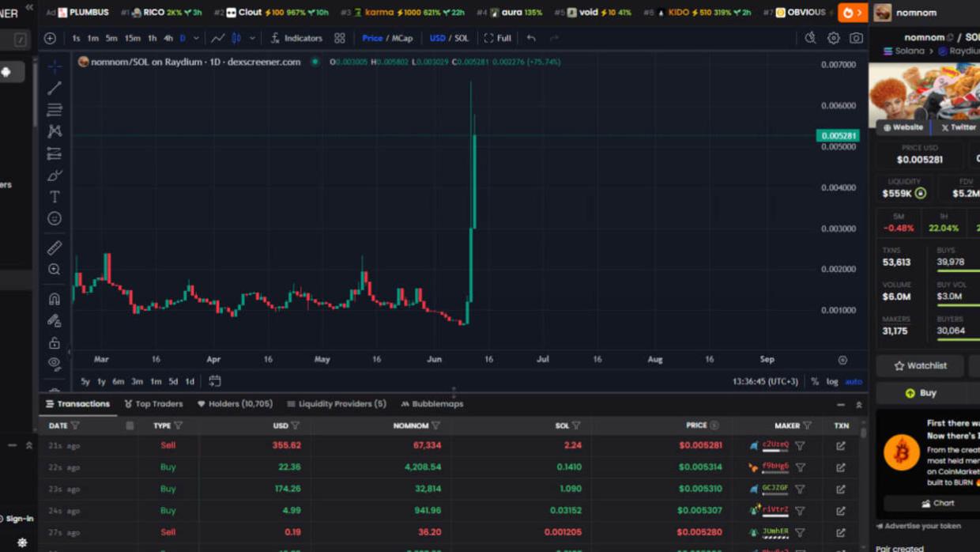Expand the timeframe dropdown arrow next to D

[x=196, y=38]
